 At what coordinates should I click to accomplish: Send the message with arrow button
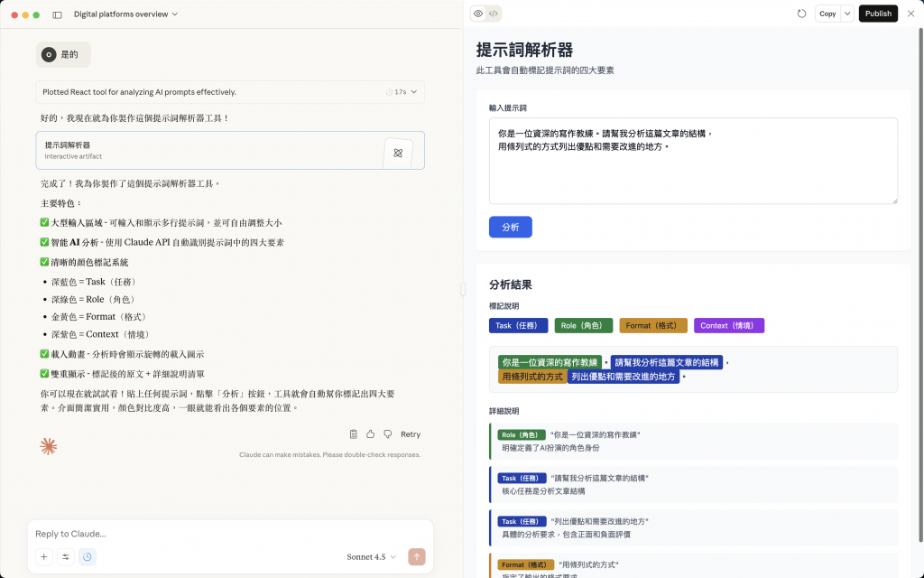417,556
